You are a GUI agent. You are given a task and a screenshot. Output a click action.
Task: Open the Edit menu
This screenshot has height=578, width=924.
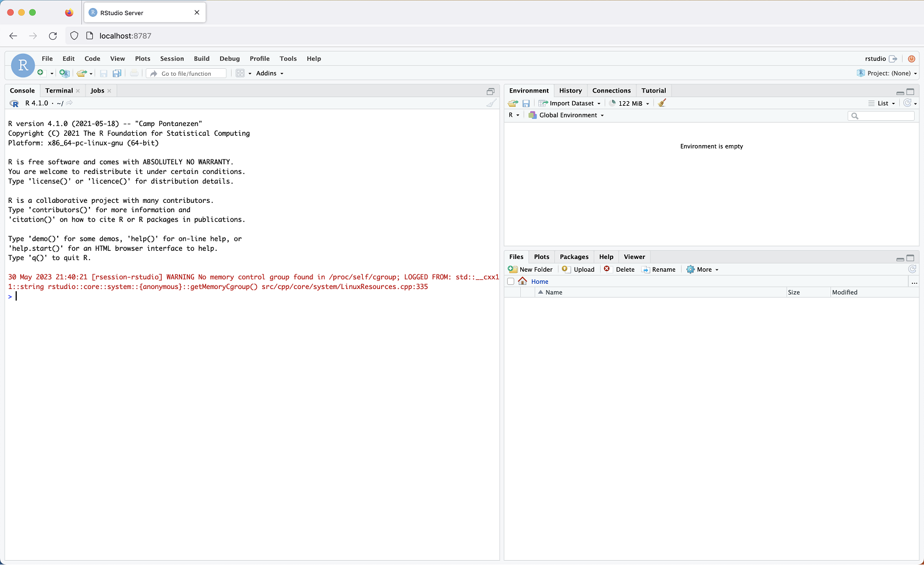pos(69,59)
